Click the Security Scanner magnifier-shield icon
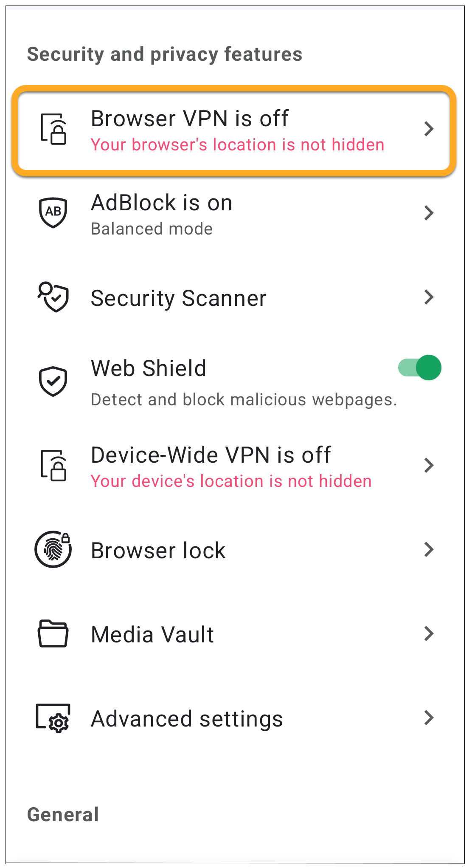The height and width of the screenshot is (868, 472). click(53, 297)
